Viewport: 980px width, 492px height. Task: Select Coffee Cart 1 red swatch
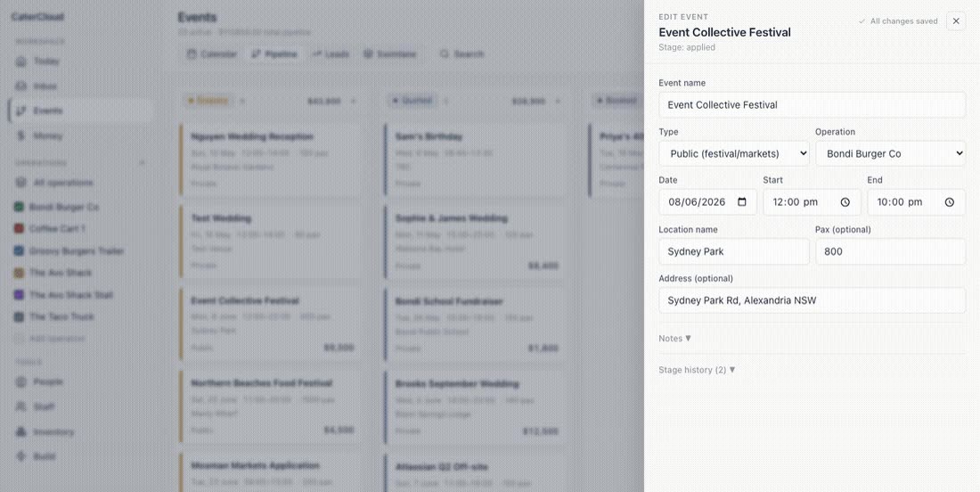click(x=19, y=229)
